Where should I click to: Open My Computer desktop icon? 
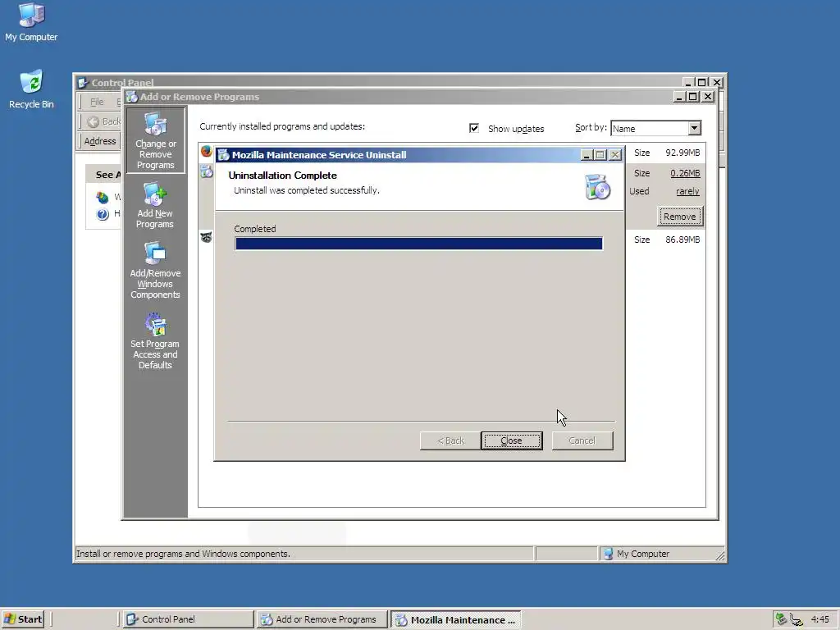point(31,22)
